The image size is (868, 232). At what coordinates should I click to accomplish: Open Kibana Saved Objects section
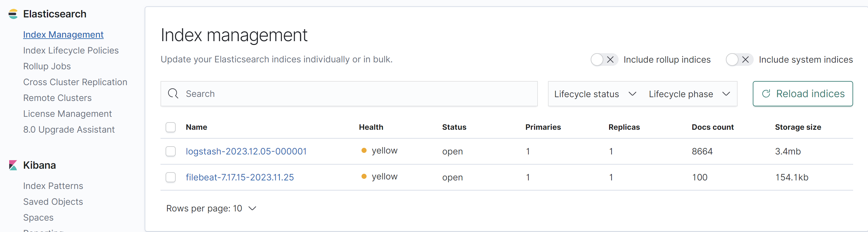pyautogui.click(x=53, y=202)
